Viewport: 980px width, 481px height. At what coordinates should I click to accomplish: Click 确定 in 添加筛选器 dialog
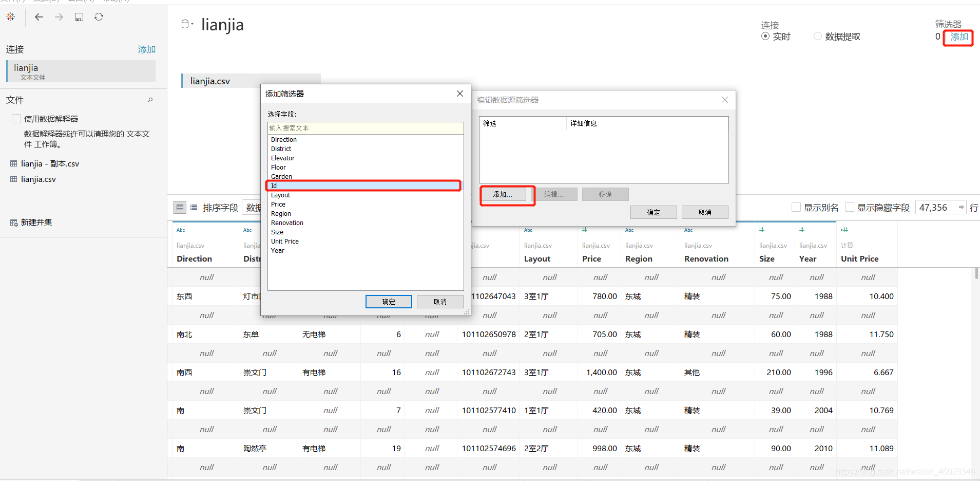pyautogui.click(x=389, y=302)
